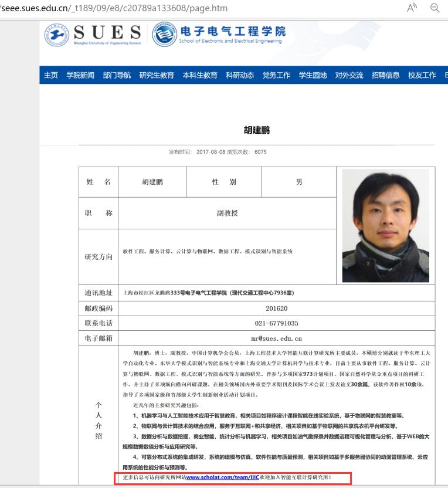Open the 主页 navigation menu item
448x488 pixels.
[51, 75]
